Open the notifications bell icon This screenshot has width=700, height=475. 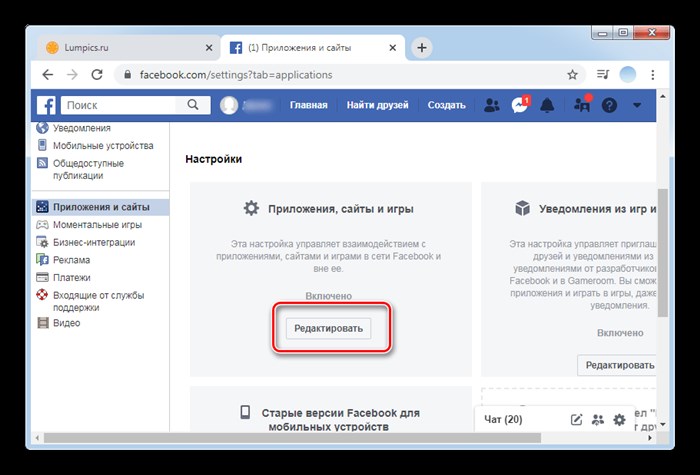click(x=547, y=105)
